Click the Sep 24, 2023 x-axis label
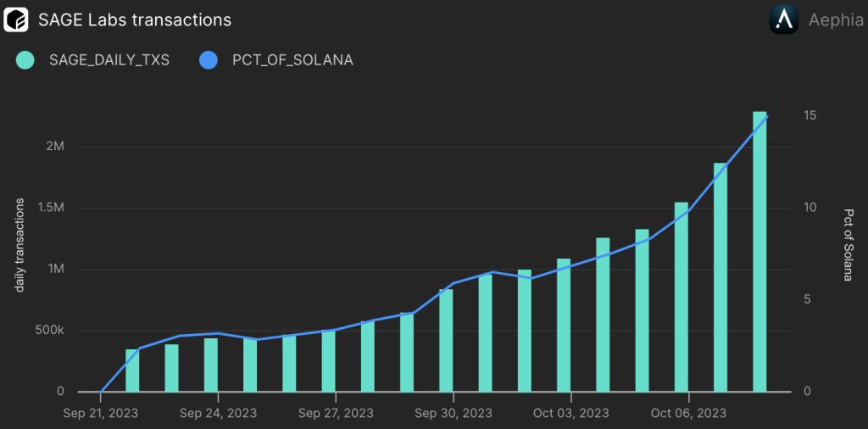This screenshot has height=429, width=868. 219,413
